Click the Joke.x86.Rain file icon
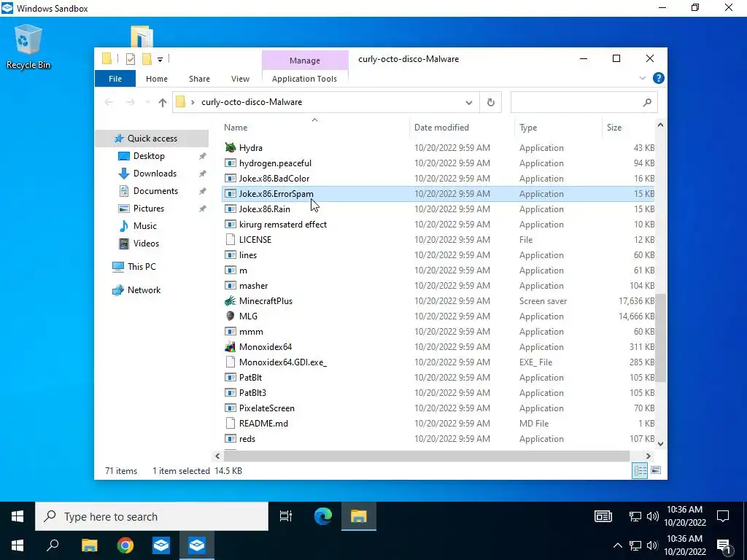This screenshot has height=560, width=747. coord(231,209)
